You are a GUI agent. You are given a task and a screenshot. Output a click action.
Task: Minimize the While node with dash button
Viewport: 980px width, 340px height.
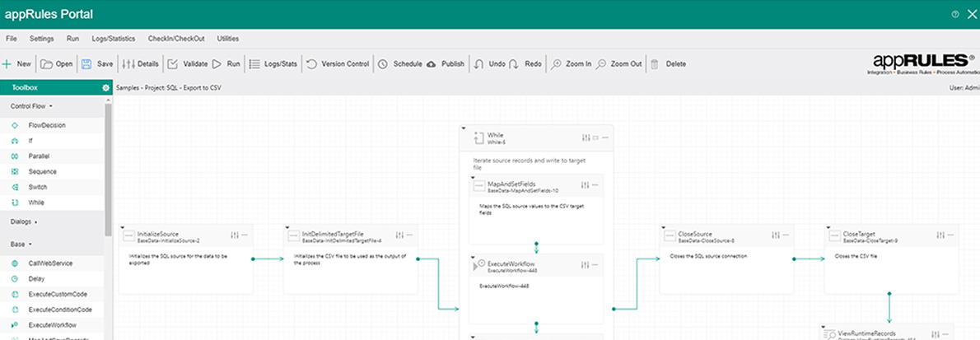click(x=605, y=137)
